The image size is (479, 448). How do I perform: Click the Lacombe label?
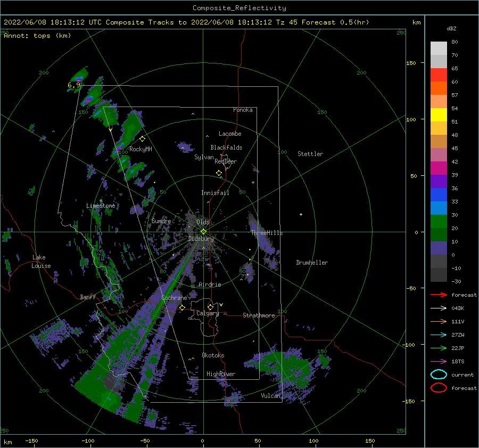pos(230,134)
